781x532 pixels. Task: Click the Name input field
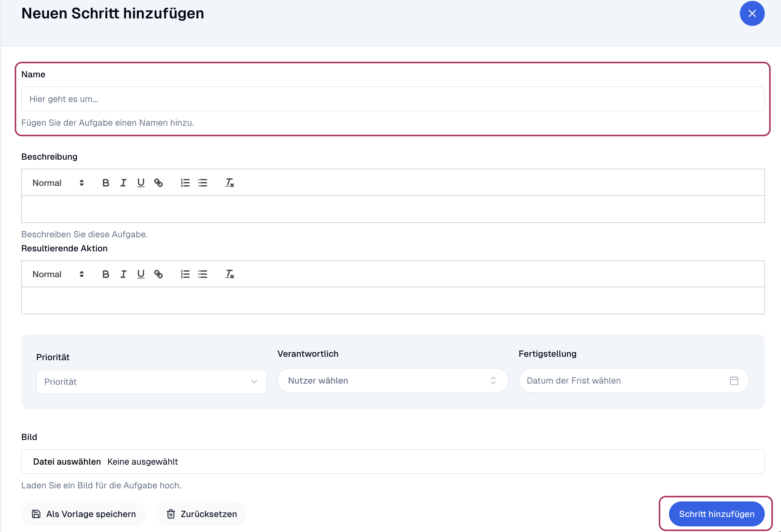point(392,99)
